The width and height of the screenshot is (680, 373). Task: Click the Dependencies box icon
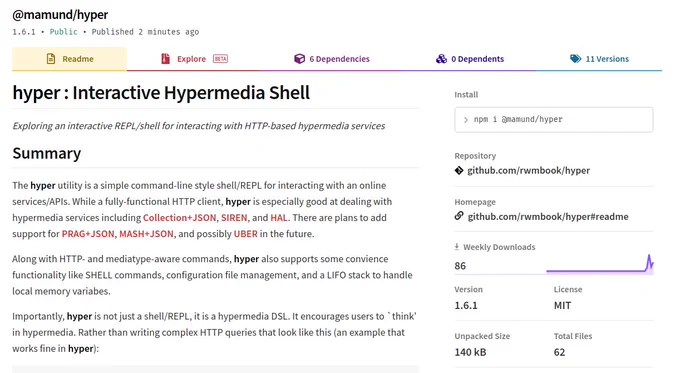coord(299,59)
